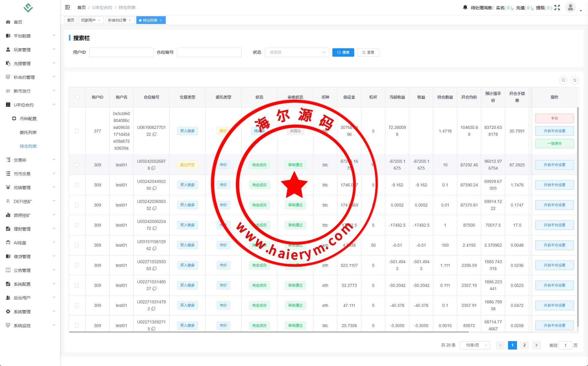Open the 状态 select dropdown
Image resolution: width=588 pixels, height=366 pixels.
[x=297, y=52]
